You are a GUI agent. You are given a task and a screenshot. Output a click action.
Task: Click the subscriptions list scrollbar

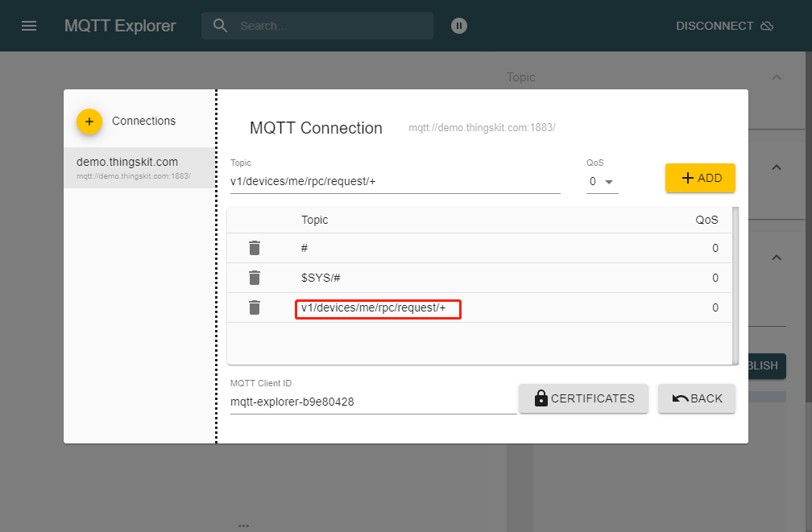click(735, 286)
